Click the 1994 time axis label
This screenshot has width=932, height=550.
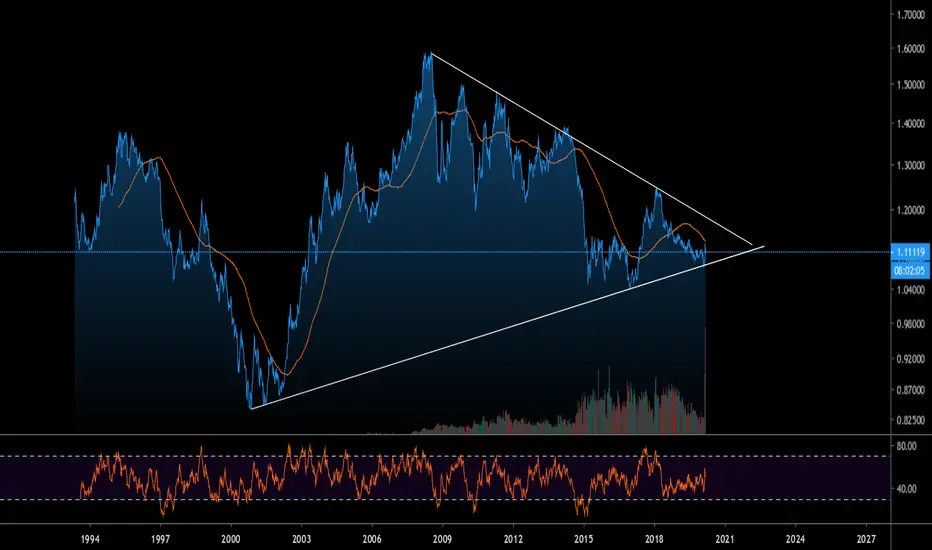(90, 539)
